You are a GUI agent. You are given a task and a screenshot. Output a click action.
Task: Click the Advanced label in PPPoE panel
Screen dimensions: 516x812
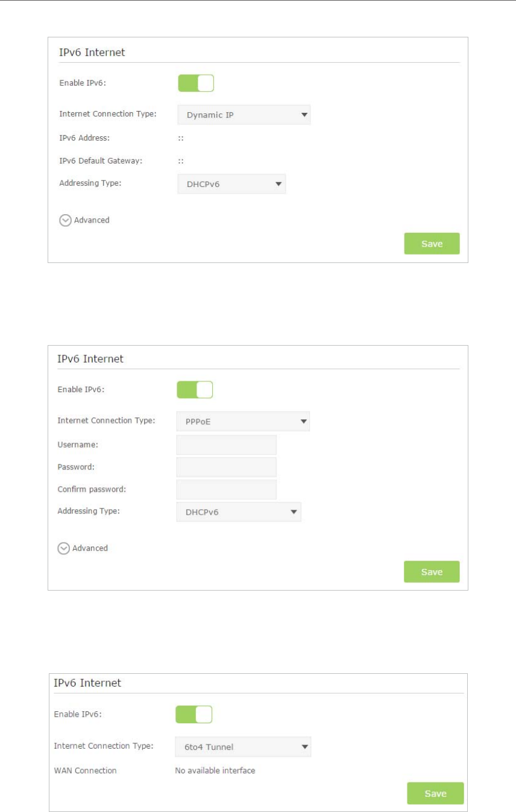[x=90, y=548]
